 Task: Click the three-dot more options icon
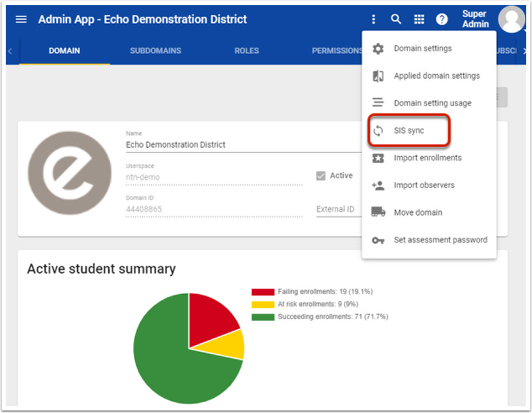pyautogui.click(x=373, y=19)
